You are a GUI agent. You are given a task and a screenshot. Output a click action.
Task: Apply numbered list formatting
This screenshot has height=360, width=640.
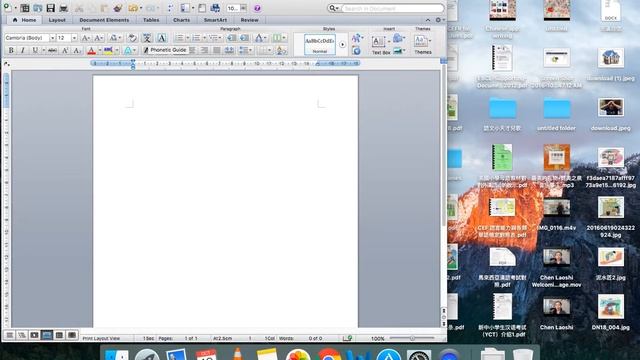coord(196,38)
